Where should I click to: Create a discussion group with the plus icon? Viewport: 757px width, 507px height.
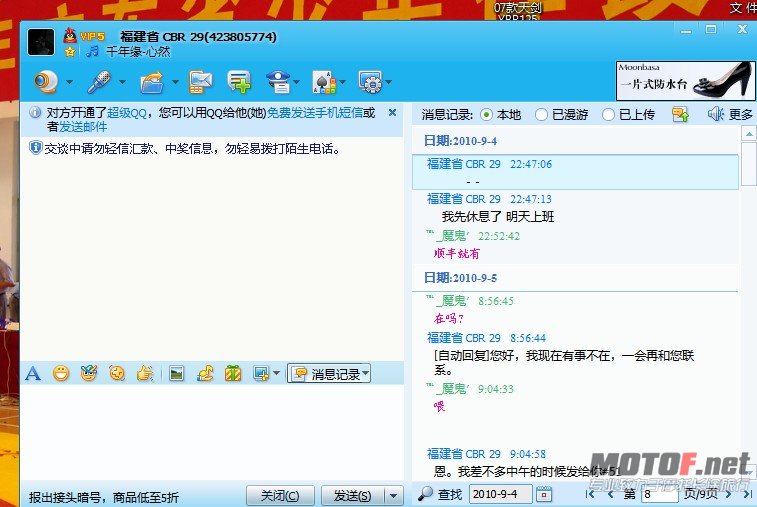pos(239,82)
